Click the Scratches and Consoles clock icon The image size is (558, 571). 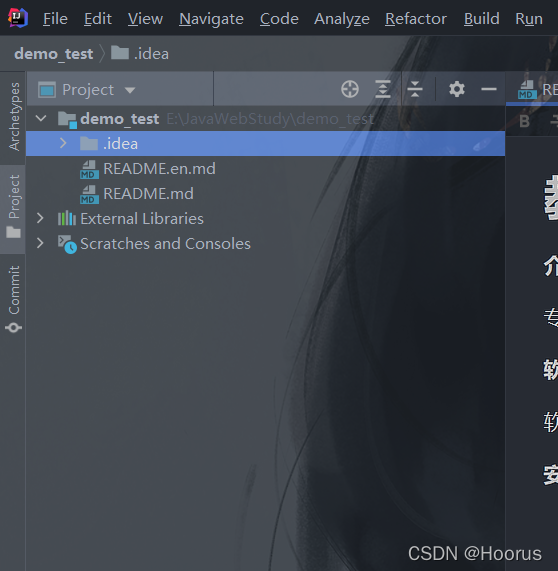pos(67,244)
